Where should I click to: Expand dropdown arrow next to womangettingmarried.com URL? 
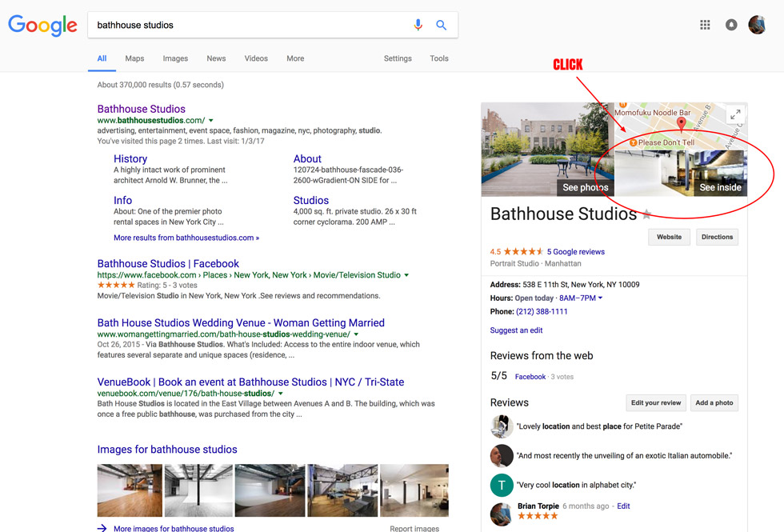[356, 334]
